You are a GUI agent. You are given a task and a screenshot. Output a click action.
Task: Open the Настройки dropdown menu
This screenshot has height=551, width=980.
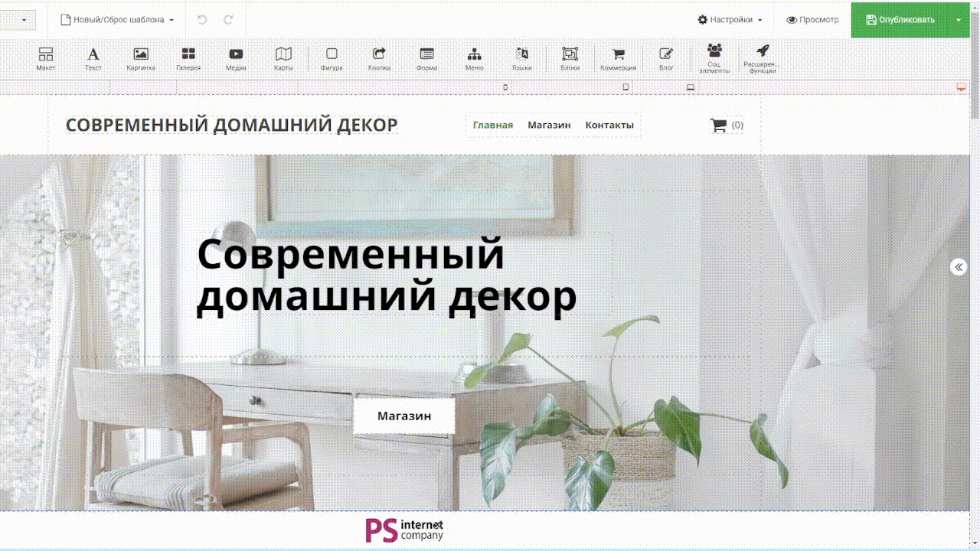(730, 20)
